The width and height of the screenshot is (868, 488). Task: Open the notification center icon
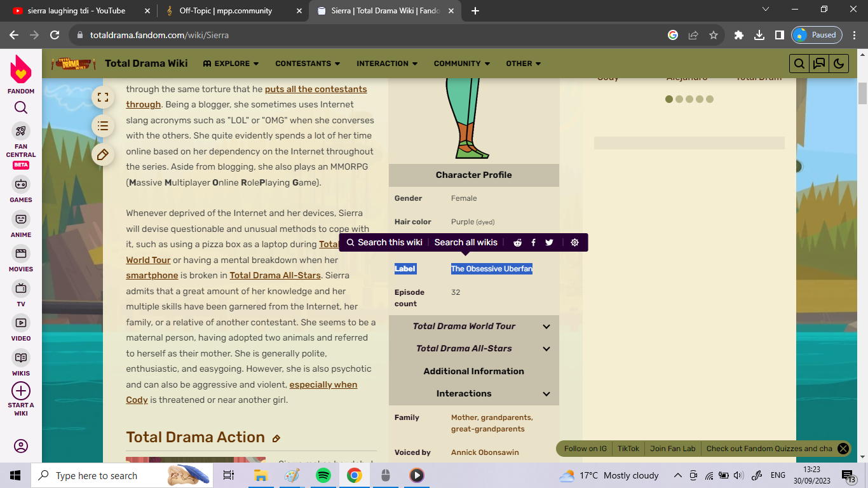coord(849,475)
